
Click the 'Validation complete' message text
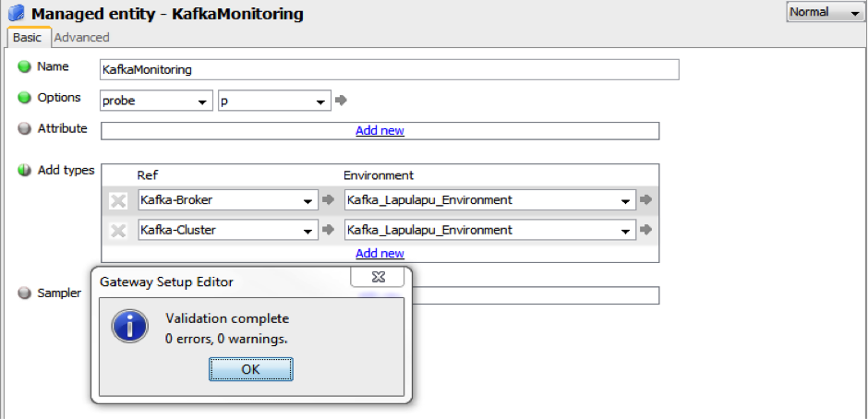227,318
